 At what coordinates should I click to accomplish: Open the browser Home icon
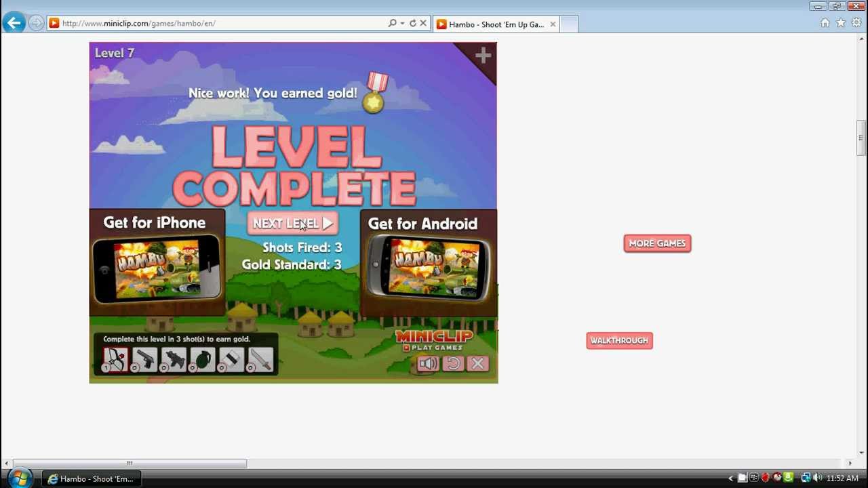tap(825, 23)
